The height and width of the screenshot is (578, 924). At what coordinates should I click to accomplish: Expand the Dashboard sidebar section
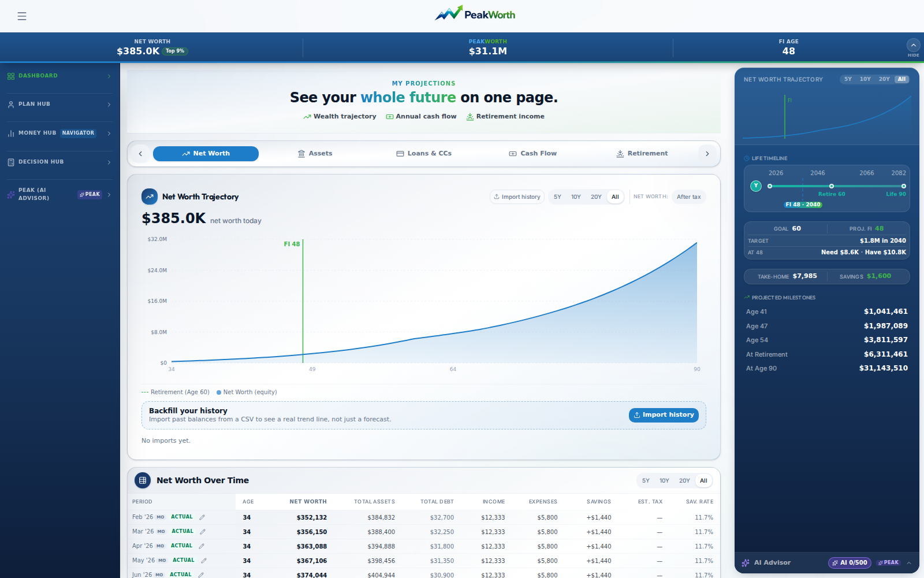pos(109,76)
